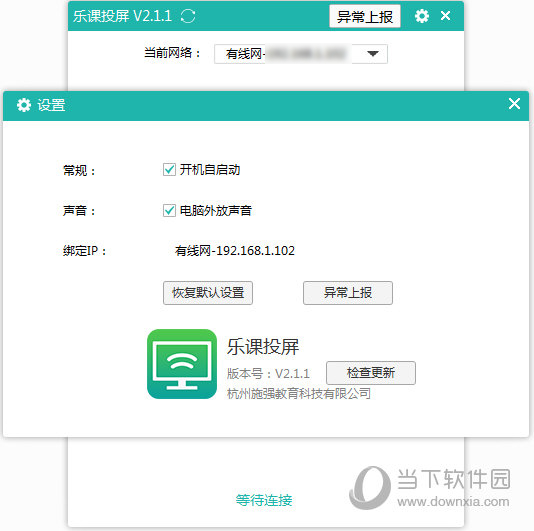Screen dimensions: 534x531
Task: Click 乐课投屏 V2.1.1 window title text
Action: pos(122,16)
